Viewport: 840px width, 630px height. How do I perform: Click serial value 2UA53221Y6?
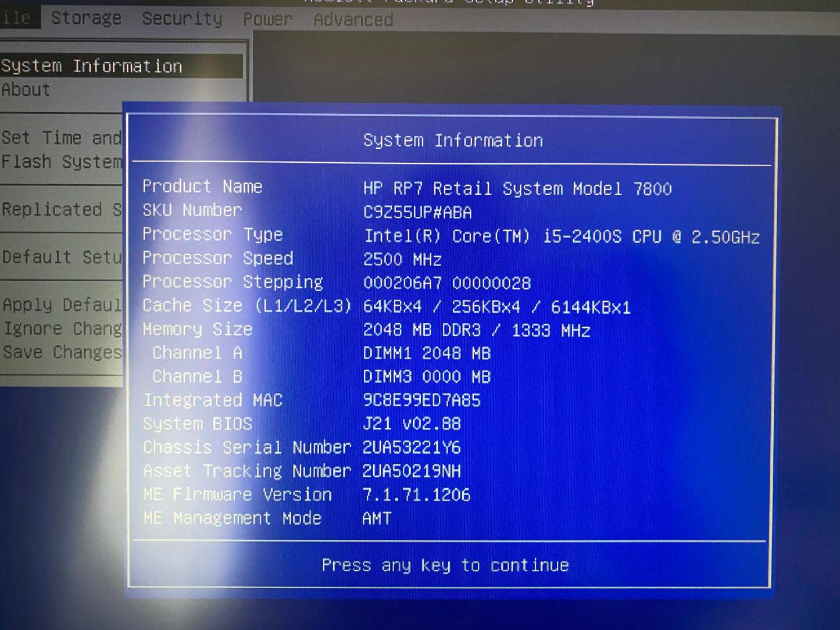point(412,448)
